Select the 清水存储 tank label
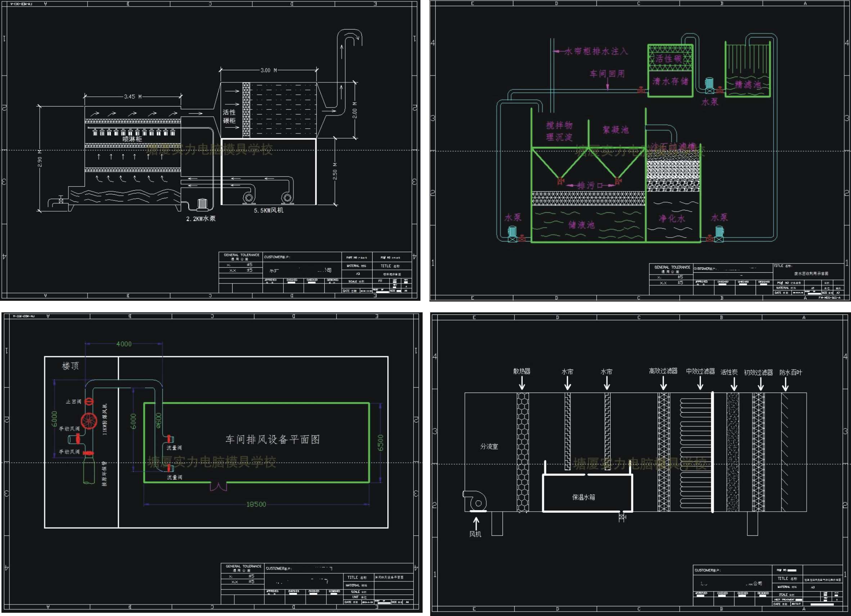The image size is (851, 616). pyautogui.click(x=671, y=81)
